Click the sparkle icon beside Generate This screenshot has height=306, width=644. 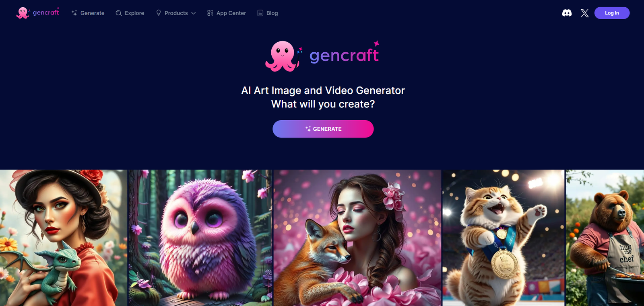click(74, 13)
